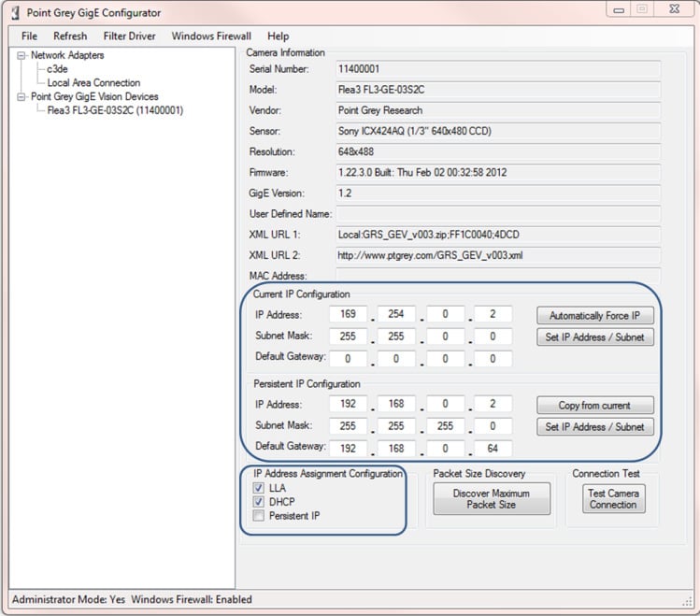Click persistent Subnet Mask third octet 255
This screenshot has width=700, height=616.
pyautogui.click(x=446, y=426)
